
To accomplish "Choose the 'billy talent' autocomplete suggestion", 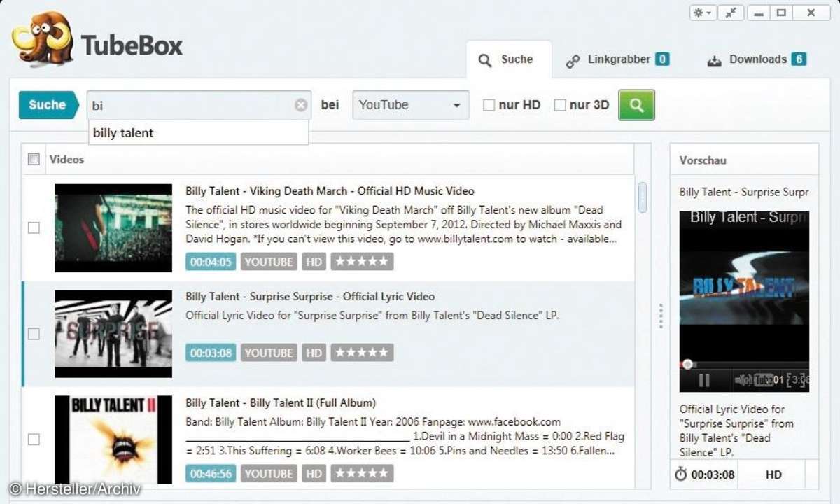I will (x=197, y=132).
